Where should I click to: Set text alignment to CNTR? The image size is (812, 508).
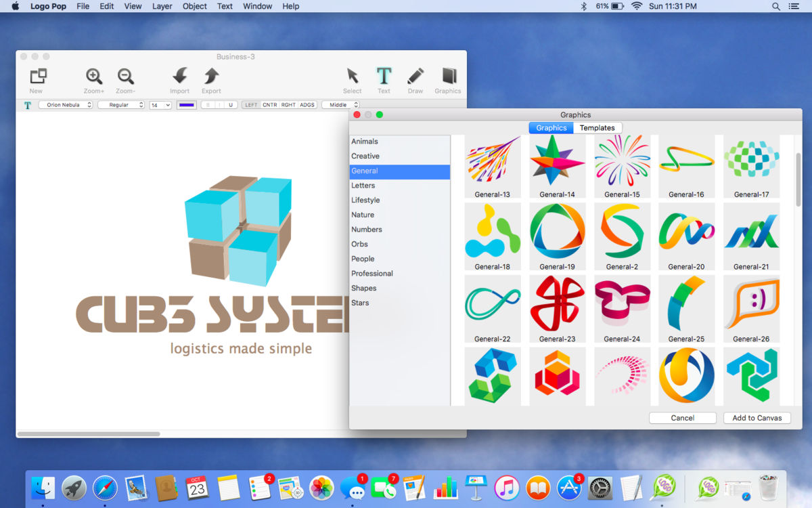click(270, 105)
